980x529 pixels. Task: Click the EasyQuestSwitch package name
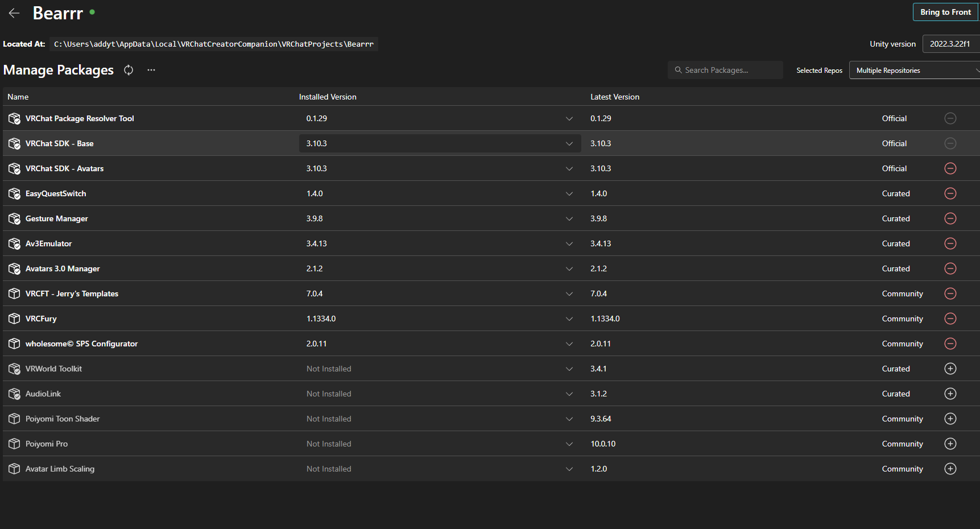point(56,193)
